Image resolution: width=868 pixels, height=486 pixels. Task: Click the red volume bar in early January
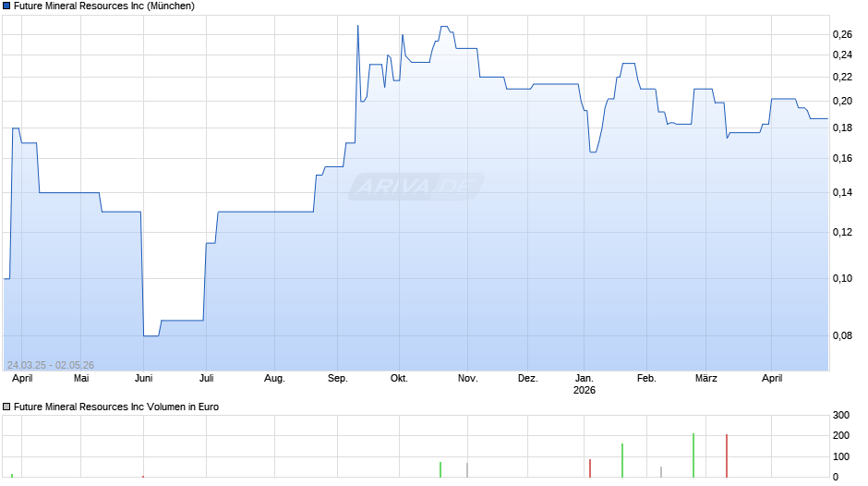tap(590, 468)
